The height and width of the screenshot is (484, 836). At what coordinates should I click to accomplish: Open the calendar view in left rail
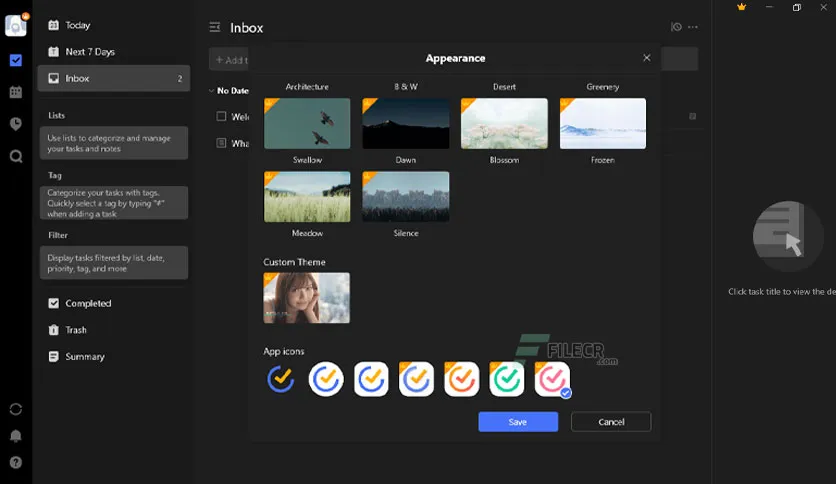pyautogui.click(x=16, y=92)
